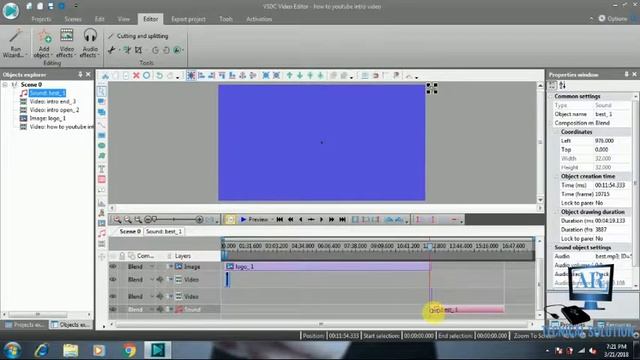
Task: Jump to the start of the scene
Action: tap(280, 220)
